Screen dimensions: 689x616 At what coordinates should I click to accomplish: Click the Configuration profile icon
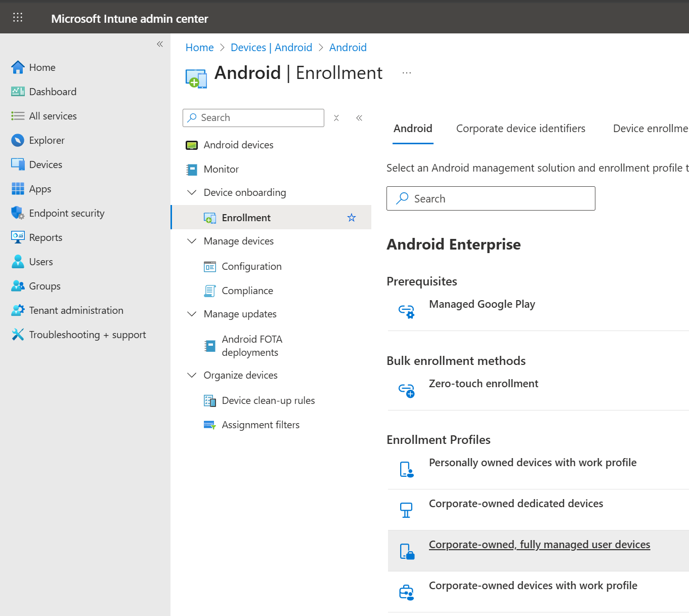(x=210, y=267)
